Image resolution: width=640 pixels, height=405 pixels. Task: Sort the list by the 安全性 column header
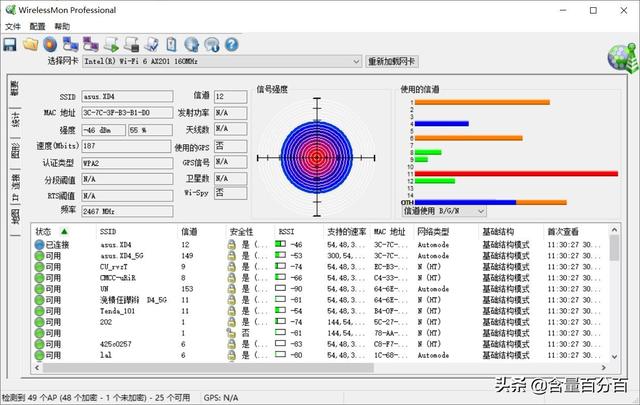250,231
